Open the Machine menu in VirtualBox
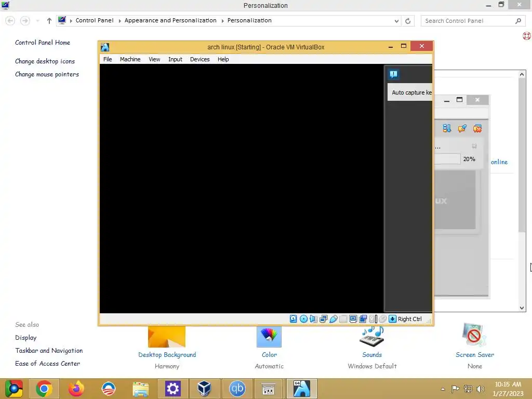The image size is (532, 399). coord(130,59)
